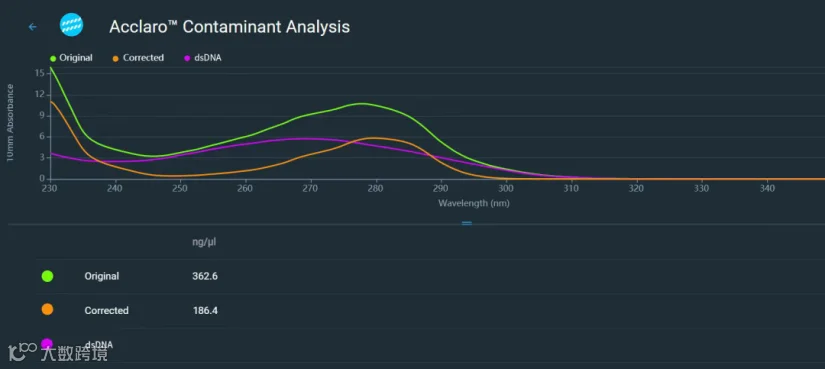This screenshot has height=369, width=825.
Task: Click the 300 tick on wavelength axis
Action: pyautogui.click(x=506, y=188)
